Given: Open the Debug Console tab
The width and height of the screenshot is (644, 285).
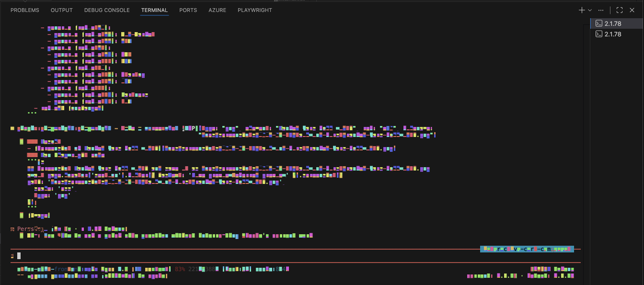Looking at the screenshot, I should coord(107,10).
